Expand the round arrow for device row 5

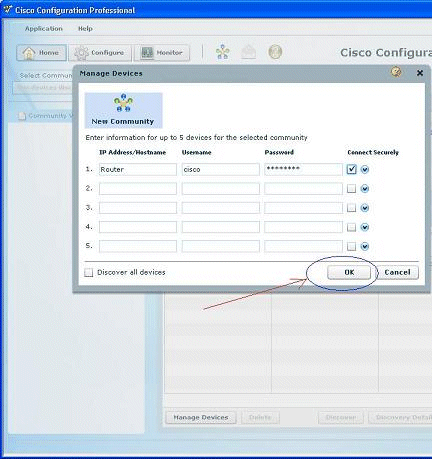coord(365,247)
